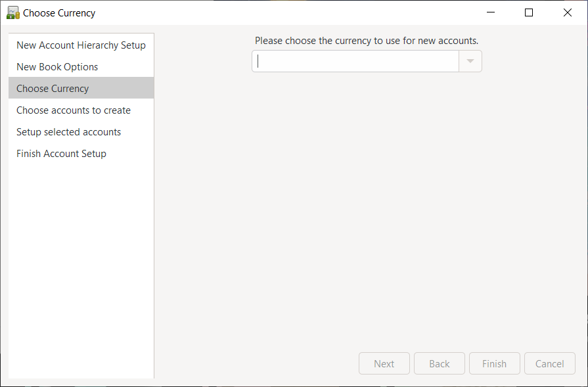The width and height of the screenshot is (588, 387).
Task: Select Choose Currency step in the sidebar
Action: [53, 89]
